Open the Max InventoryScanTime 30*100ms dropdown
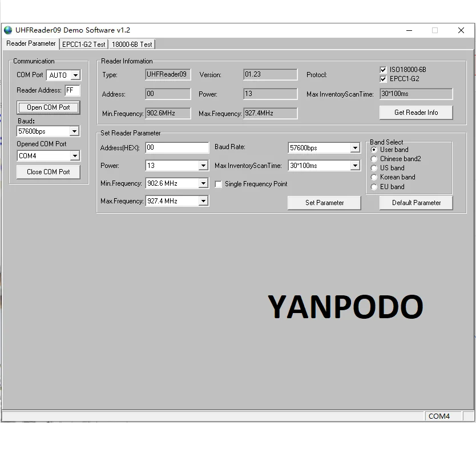This screenshot has height=457, width=476. point(355,166)
